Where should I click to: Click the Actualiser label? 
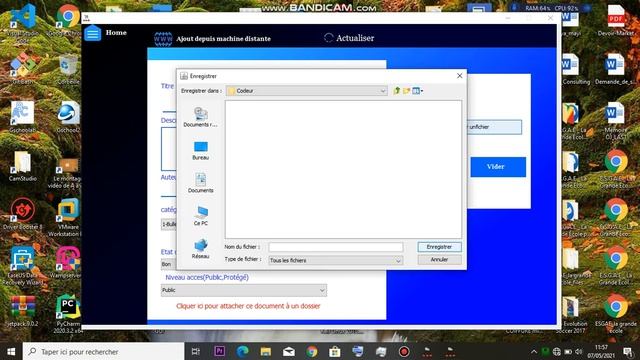pos(355,38)
